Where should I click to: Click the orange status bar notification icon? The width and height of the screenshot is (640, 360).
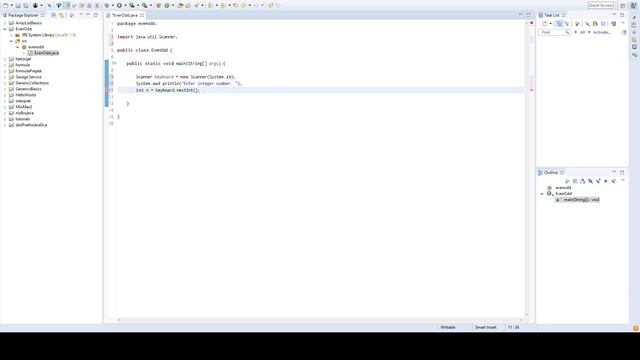636,328
